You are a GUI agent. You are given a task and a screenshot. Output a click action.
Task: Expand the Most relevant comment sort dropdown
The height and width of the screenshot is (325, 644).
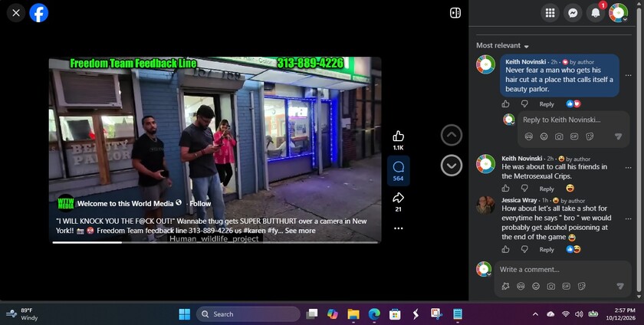point(502,45)
